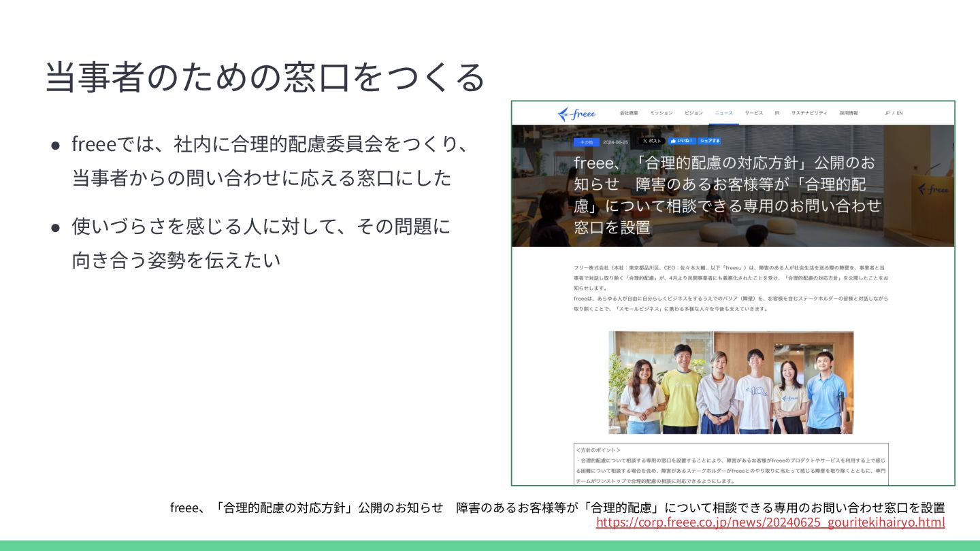Click the group photo of six employees
The image size is (980, 551).
tap(731, 382)
